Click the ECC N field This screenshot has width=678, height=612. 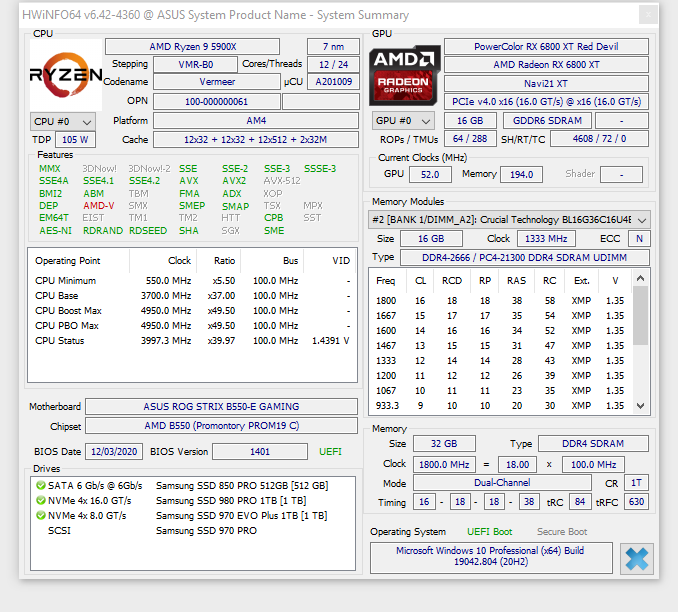[x=639, y=238]
